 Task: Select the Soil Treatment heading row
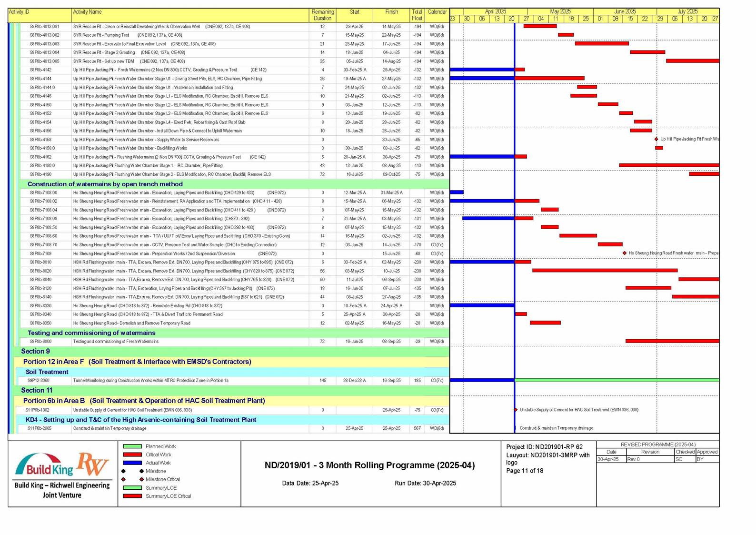(x=233, y=372)
